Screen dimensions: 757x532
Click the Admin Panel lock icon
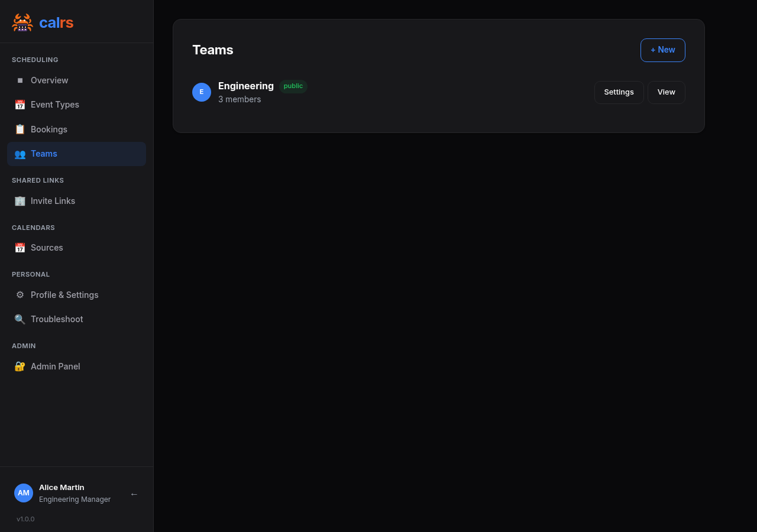(x=20, y=366)
